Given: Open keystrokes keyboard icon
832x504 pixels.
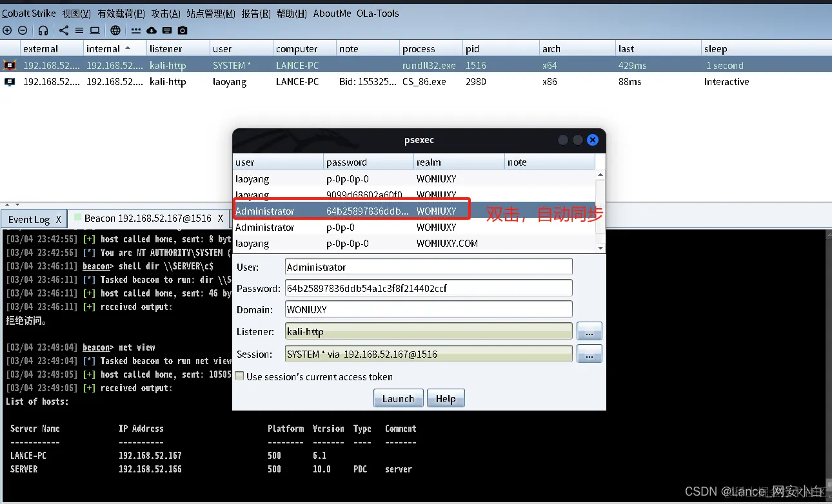Looking at the screenshot, I should pos(167,30).
